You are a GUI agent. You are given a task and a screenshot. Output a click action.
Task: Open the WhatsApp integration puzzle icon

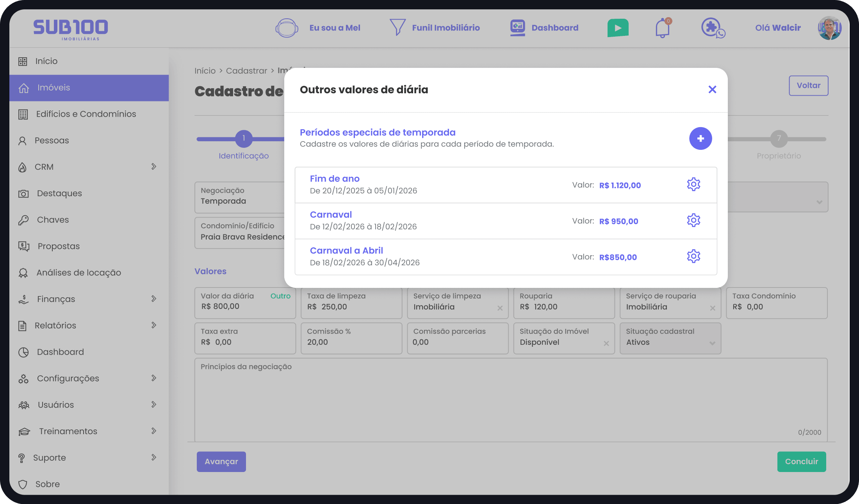(x=713, y=28)
